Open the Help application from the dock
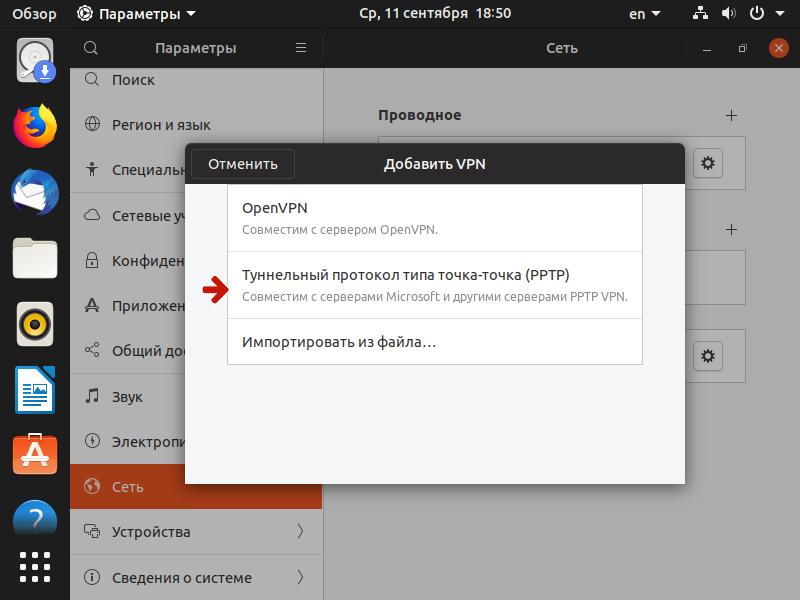Image resolution: width=800 pixels, height=600 pixels. click(34, 518)
